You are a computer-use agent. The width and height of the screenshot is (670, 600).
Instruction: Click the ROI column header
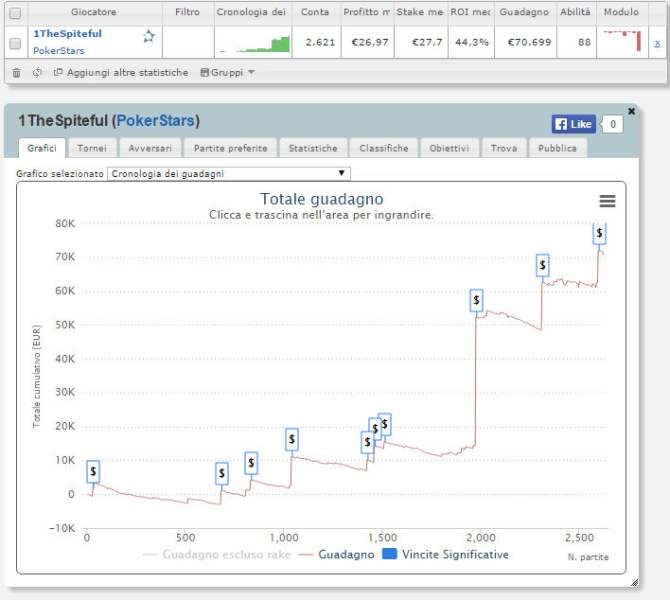[x=470, y=12]
